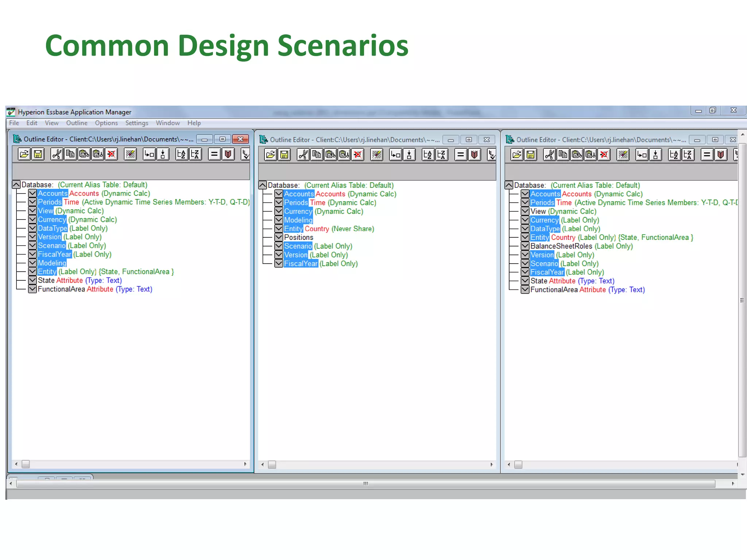Click brush icon in right Outline Editor toolbar
This screenshot has height=560, width=747.
(623, 155)
